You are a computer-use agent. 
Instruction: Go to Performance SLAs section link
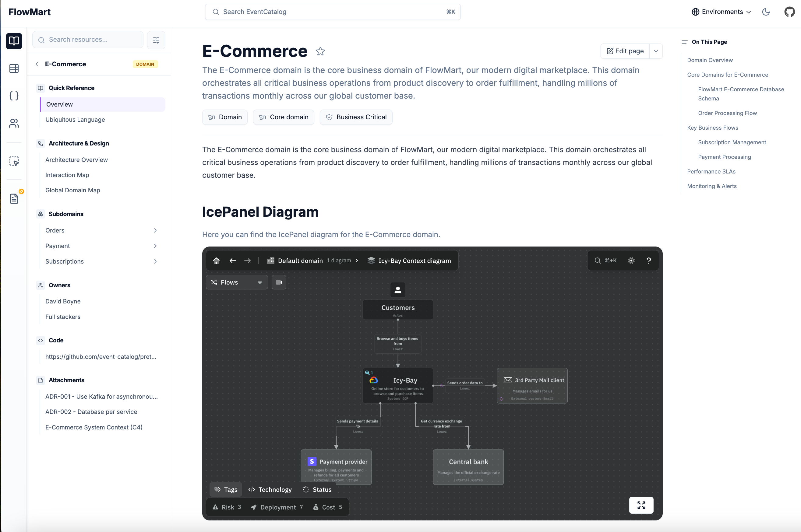pyautogui.click(x=711, y=171)
